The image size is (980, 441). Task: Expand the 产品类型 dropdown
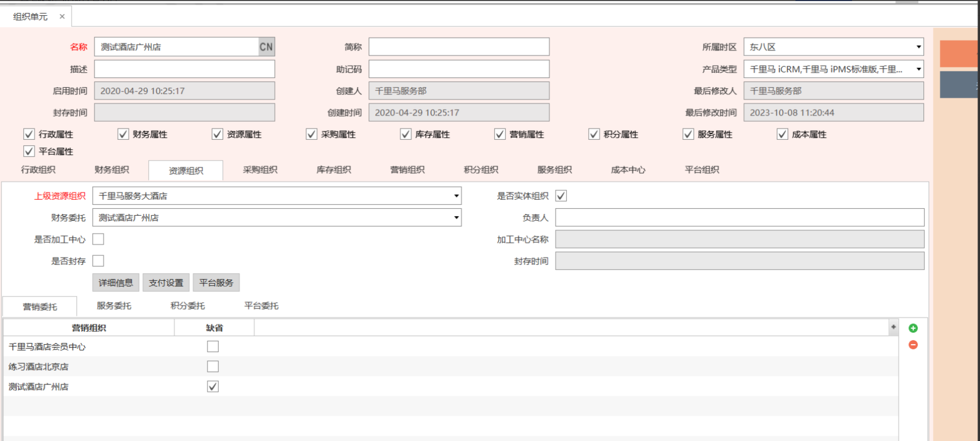pos(918,69)
